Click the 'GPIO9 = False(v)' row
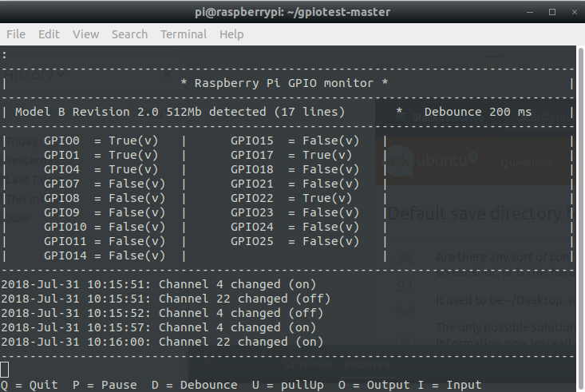585x392 pixels. [105, 212]
